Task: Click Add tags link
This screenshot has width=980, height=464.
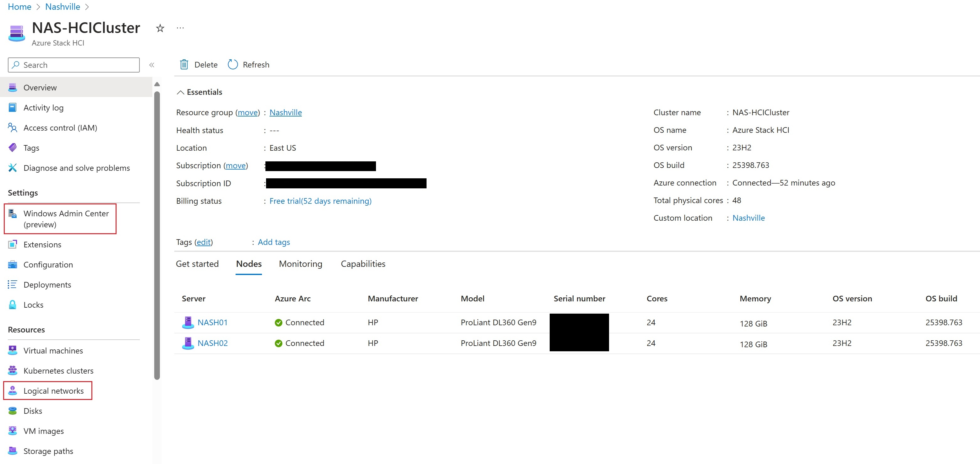Action: 274,242
